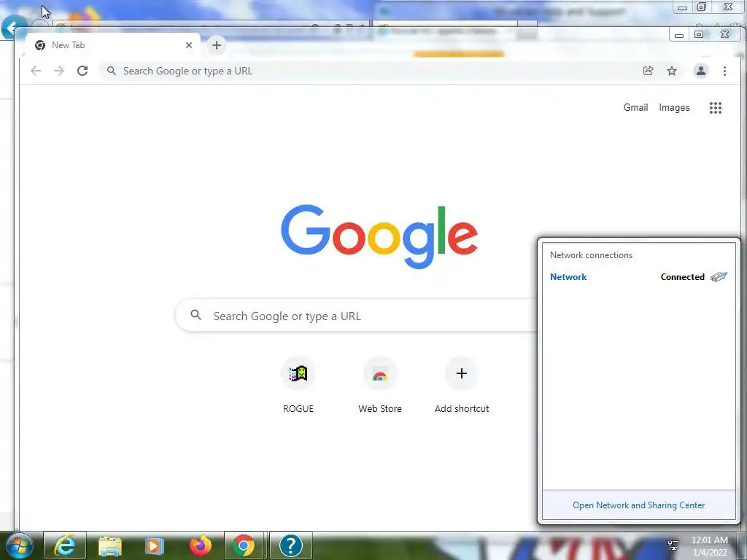
Task: Reload the page in Chrome
Action: (x=82, y=71)
